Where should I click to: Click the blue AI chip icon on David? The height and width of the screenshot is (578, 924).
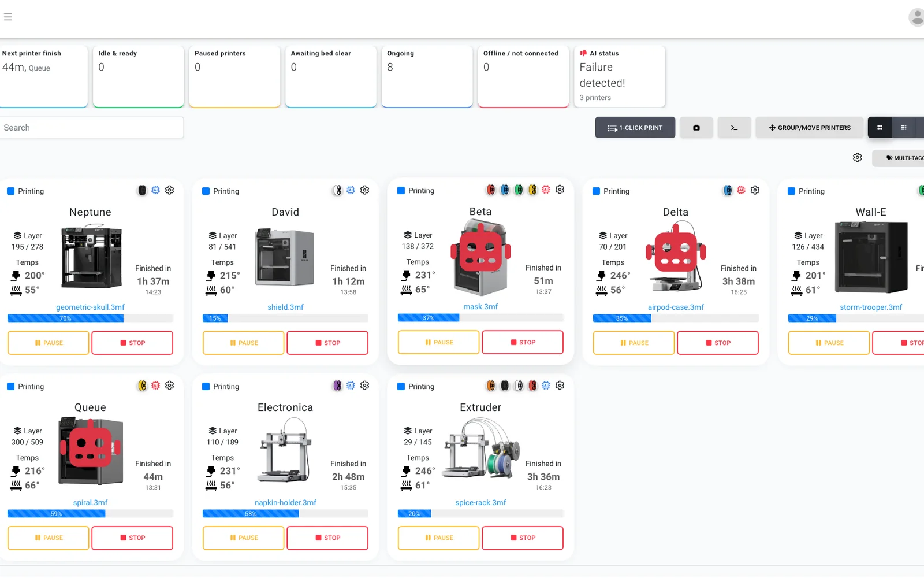351,190
